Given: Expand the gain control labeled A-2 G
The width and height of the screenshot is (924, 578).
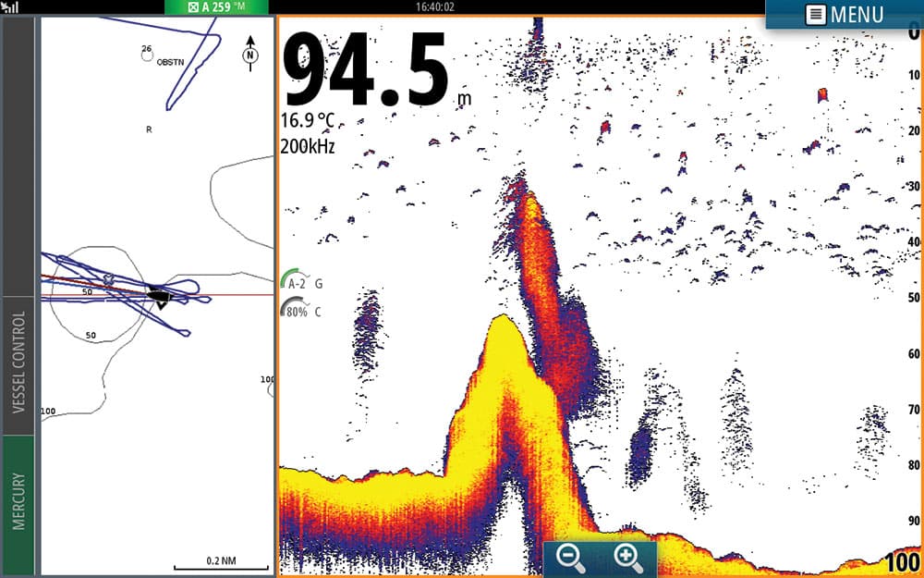Looking at the screenshot, I should (300, 282).
